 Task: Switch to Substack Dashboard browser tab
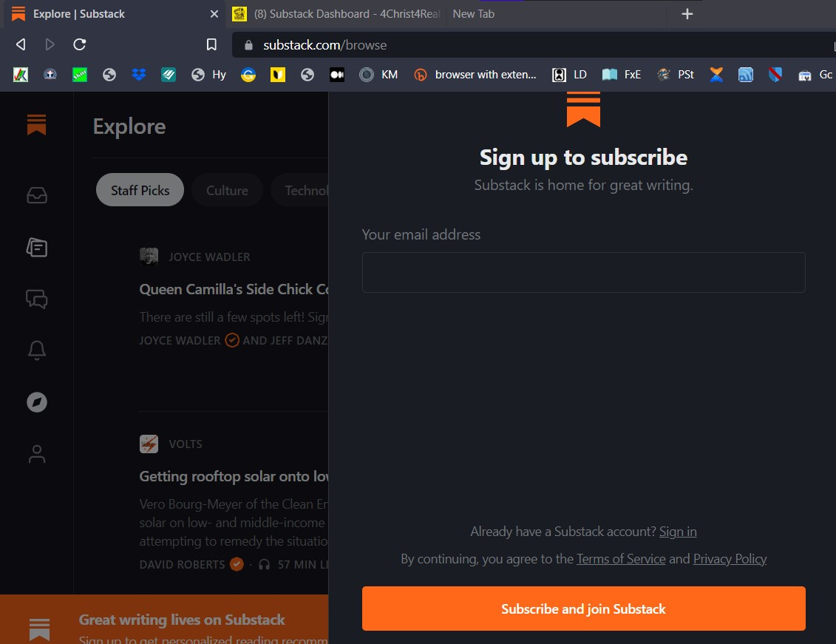(336, 14)
